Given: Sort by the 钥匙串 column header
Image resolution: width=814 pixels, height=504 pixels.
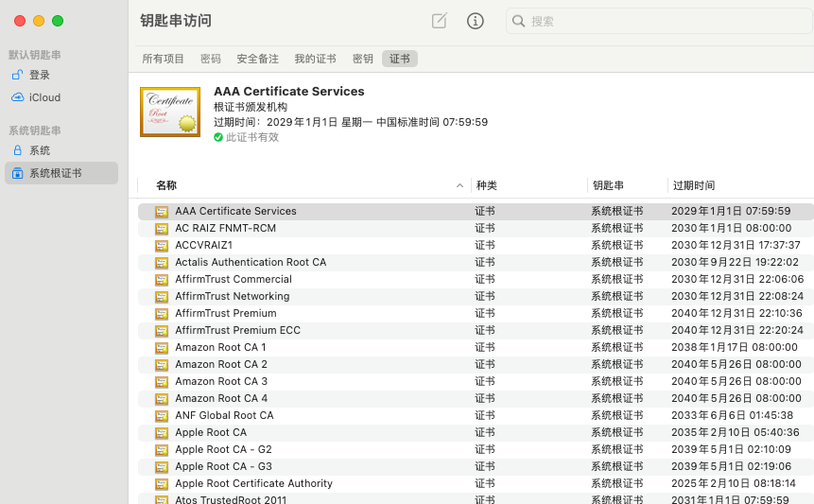Looking at the screenshot, I should pyautogui.click(x=608, y=185).
